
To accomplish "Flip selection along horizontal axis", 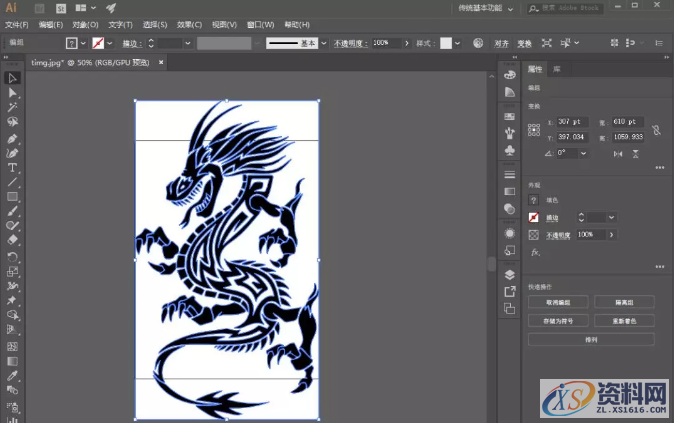I will (x=618, y=153).
